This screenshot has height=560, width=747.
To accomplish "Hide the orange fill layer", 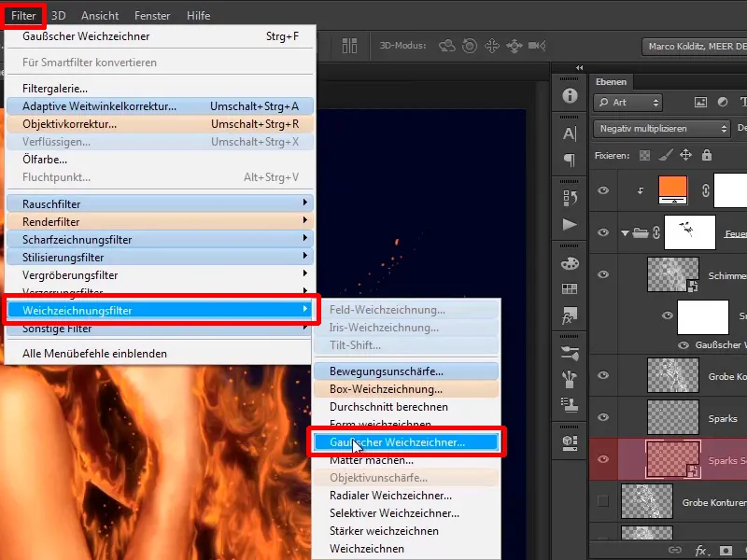I will click(603, 190).
